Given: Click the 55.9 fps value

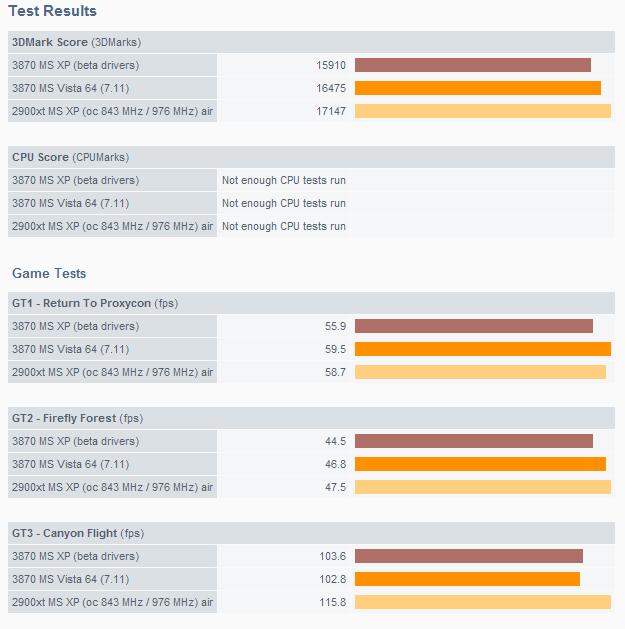Looking at the screenshot, I should tap(333, 326).
